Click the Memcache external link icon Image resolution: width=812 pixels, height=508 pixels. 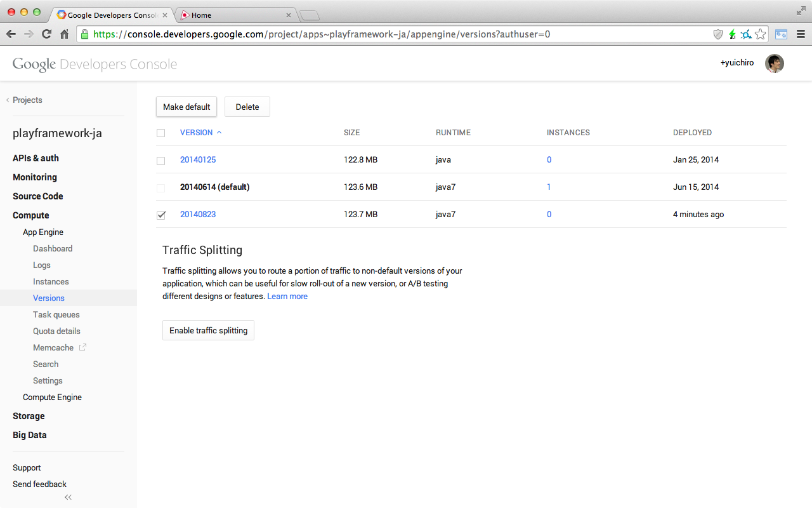point(82,347)
